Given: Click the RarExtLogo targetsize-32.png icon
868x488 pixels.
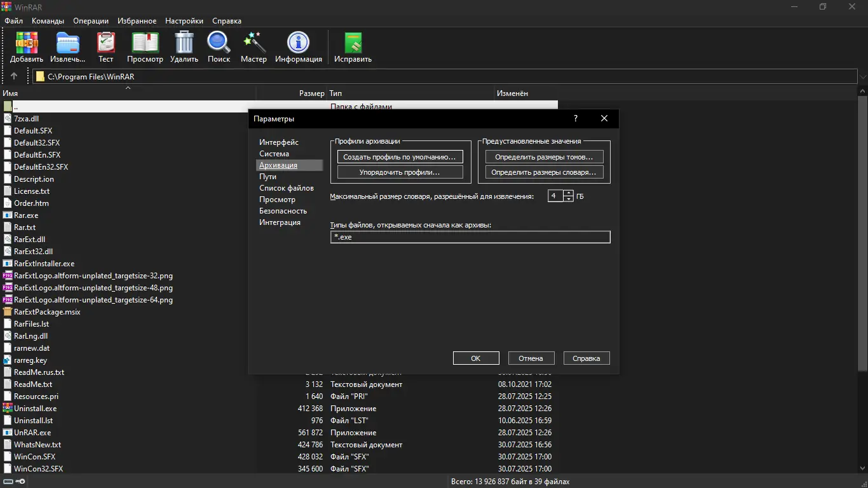Looking at the screenshot, I should pyautogui.click(x=8, y=276).
